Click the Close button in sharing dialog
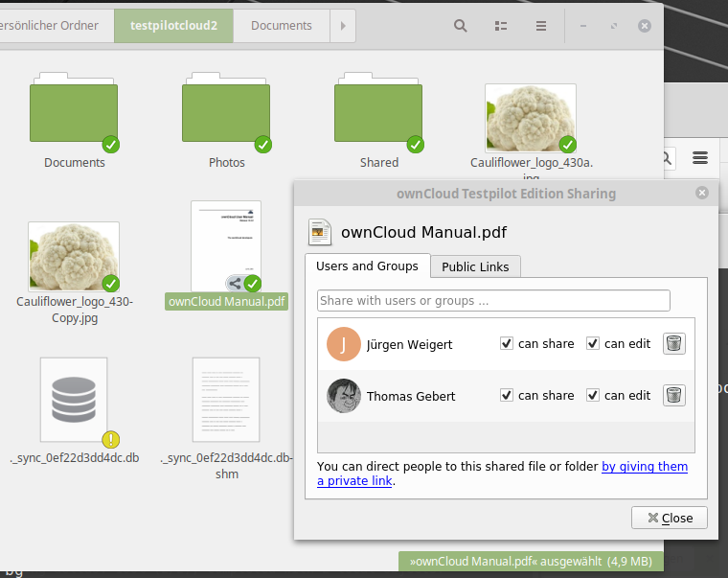The height and width of the screenshot is (578, 728). point(669,518)
